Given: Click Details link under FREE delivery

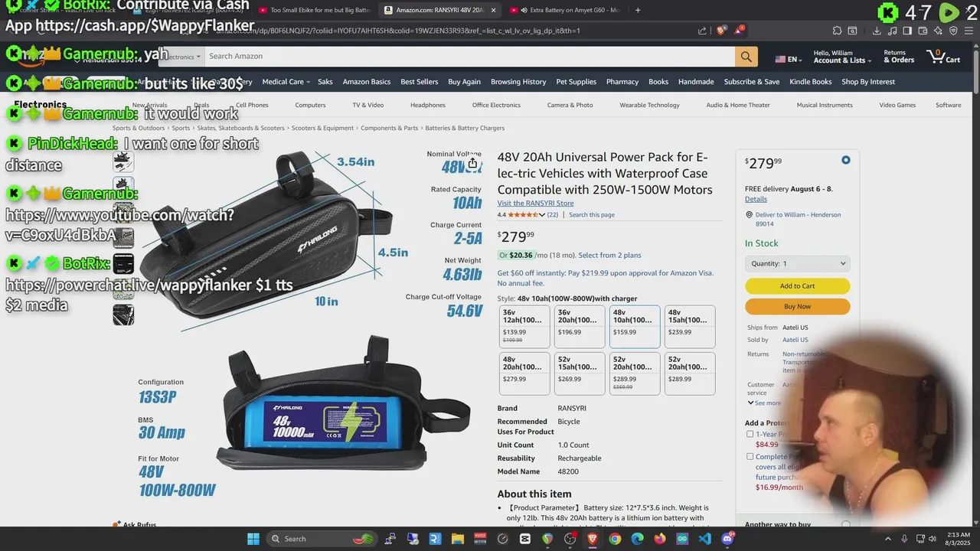Looking at the screenshot, I should pos(756,199).
